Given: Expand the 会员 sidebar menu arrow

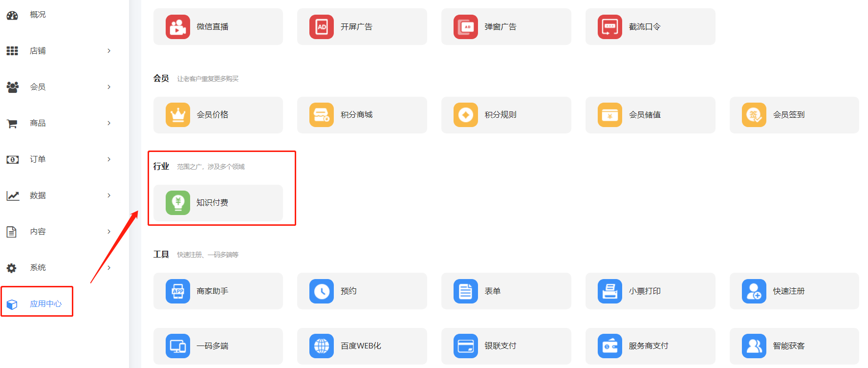Looking at the screenshot, I should pos(109,87).
